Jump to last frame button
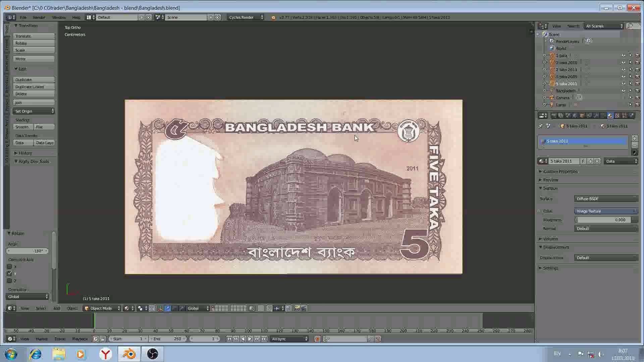 [x=264, y=339]
